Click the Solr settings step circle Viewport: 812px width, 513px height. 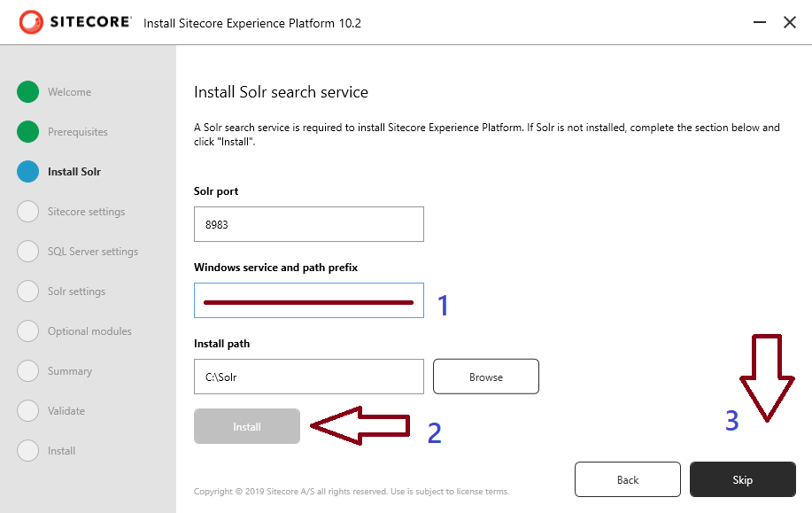pos(26,291)
